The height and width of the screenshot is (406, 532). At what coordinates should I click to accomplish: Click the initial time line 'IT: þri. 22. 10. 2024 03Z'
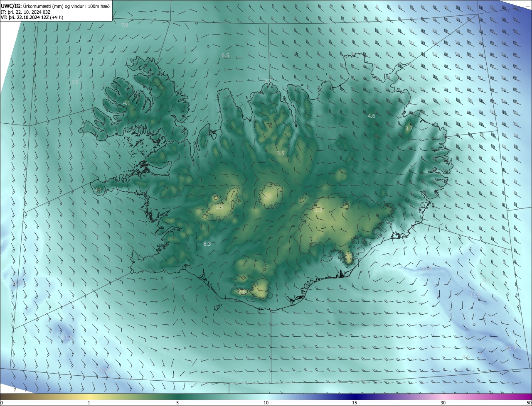tap(26, 12)
